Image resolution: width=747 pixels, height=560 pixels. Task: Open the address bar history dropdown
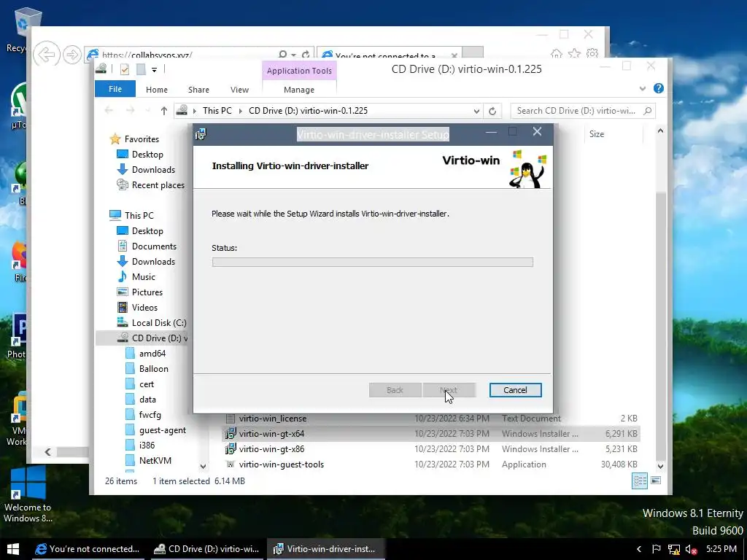476,111
